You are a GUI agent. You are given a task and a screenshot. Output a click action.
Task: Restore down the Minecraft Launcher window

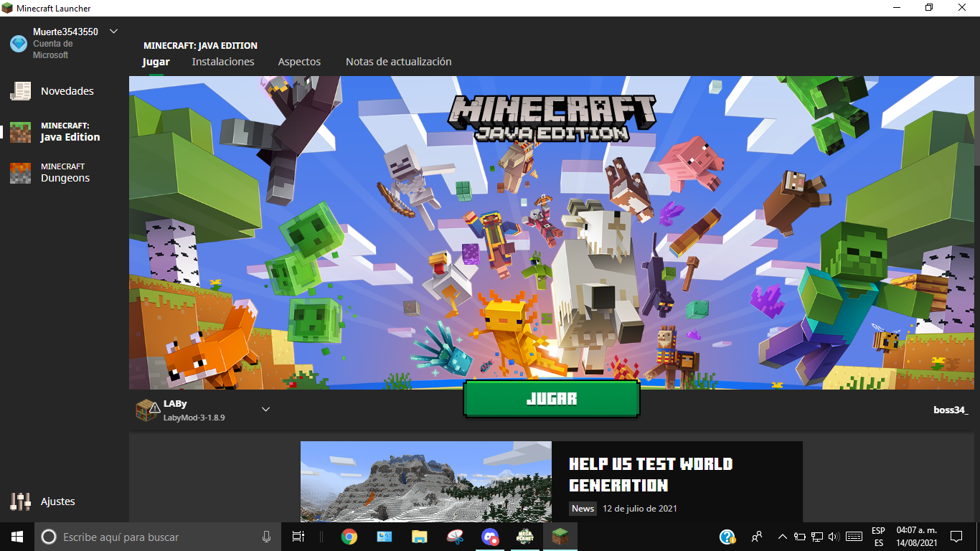point(929,8)
